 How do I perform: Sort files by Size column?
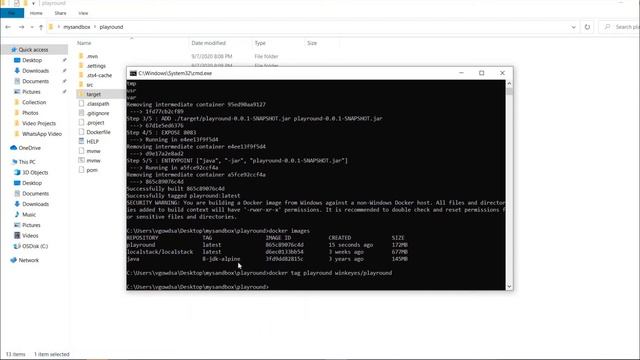pos(312,43)
